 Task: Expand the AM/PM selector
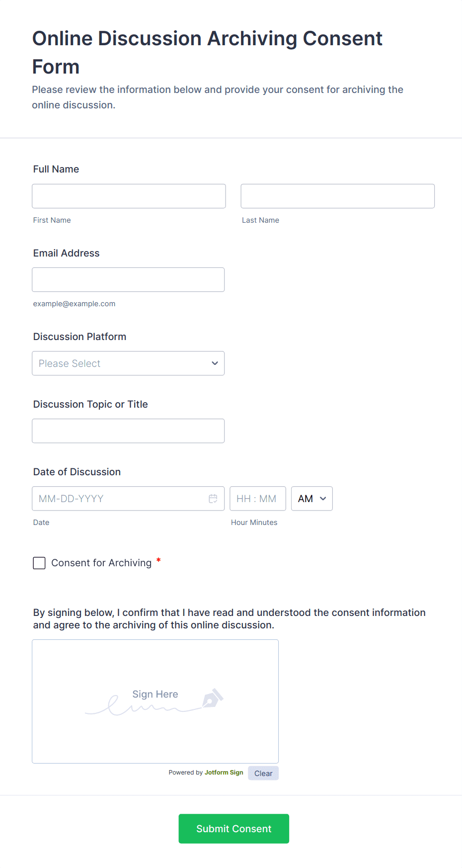tap(311, 499)
